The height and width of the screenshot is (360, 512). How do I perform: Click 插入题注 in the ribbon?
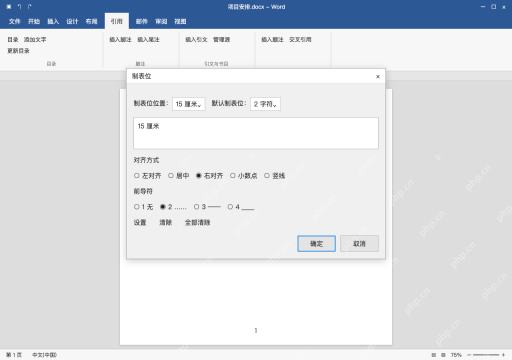tap(272, 39)
